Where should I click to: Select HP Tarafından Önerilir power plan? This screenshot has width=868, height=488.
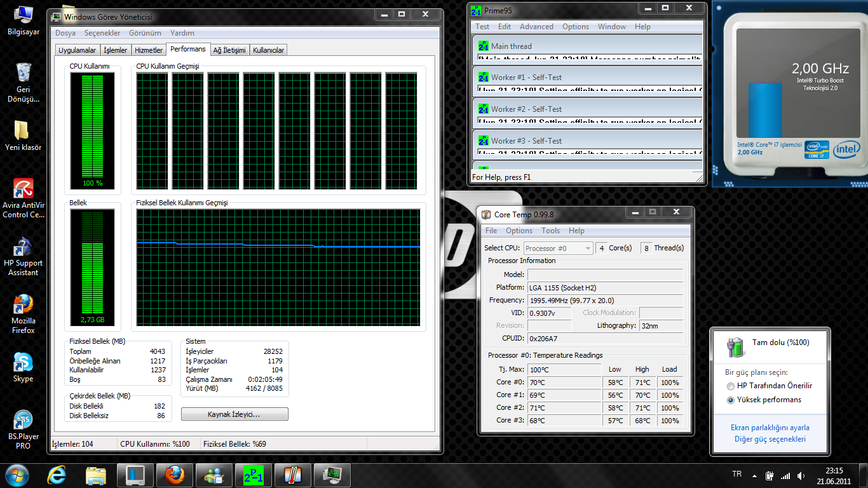coord(769,386)
